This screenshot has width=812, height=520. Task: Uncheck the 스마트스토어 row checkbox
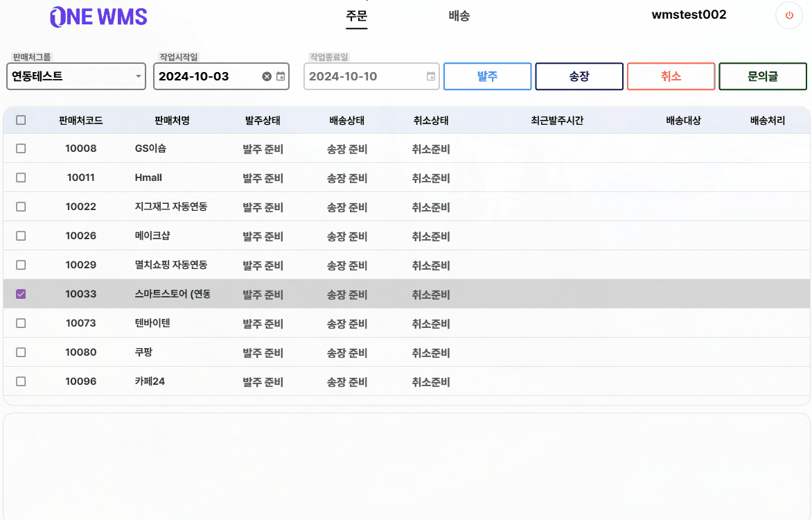[21, 294]
